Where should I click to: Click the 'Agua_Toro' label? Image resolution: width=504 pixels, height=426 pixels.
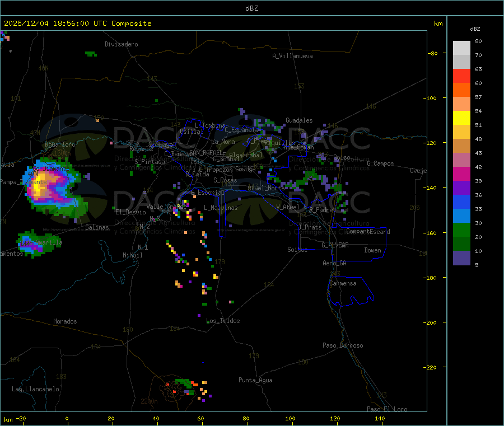(60, 144)
